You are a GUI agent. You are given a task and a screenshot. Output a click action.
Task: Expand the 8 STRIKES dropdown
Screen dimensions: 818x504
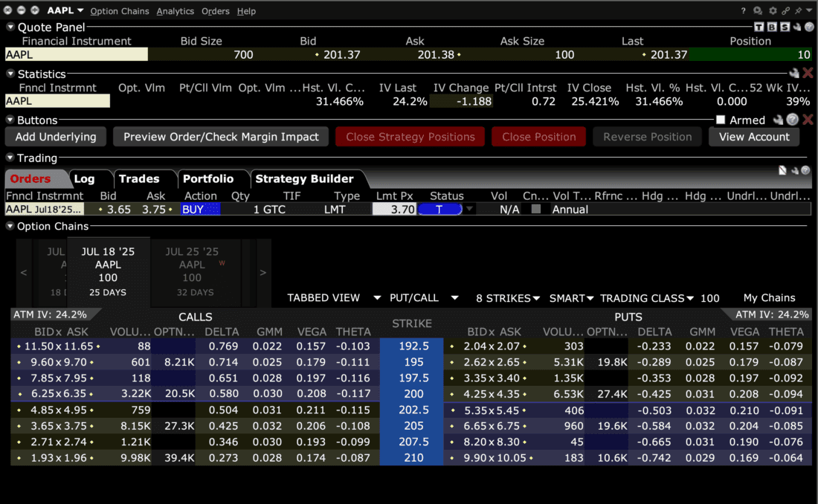[507, 298]
